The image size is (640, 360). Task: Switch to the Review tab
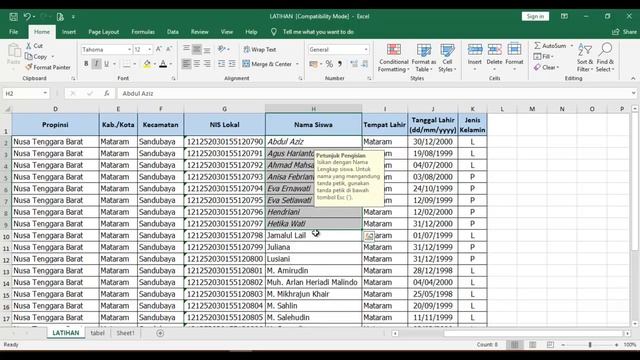[200, 32]
